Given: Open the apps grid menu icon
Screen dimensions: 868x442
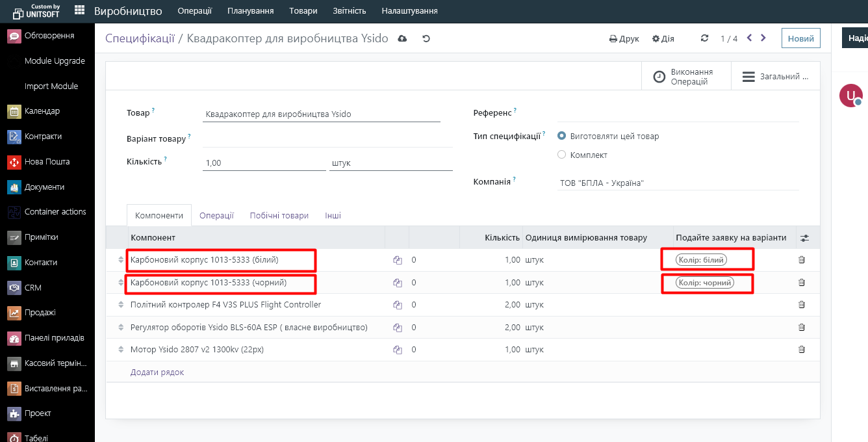Looking at the screenshot, I should coord(79,10).
